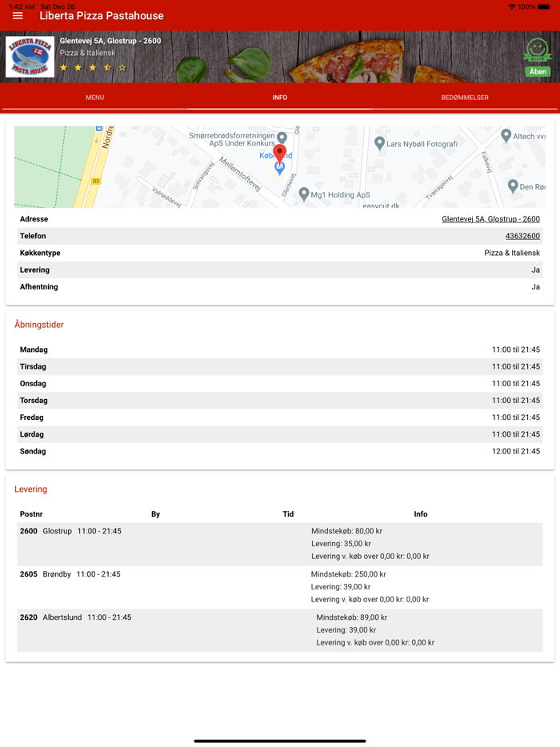560x747 pixels.
Task: Tap the Mg1 Holding ApS map marker
Action: tap(303, 194)
